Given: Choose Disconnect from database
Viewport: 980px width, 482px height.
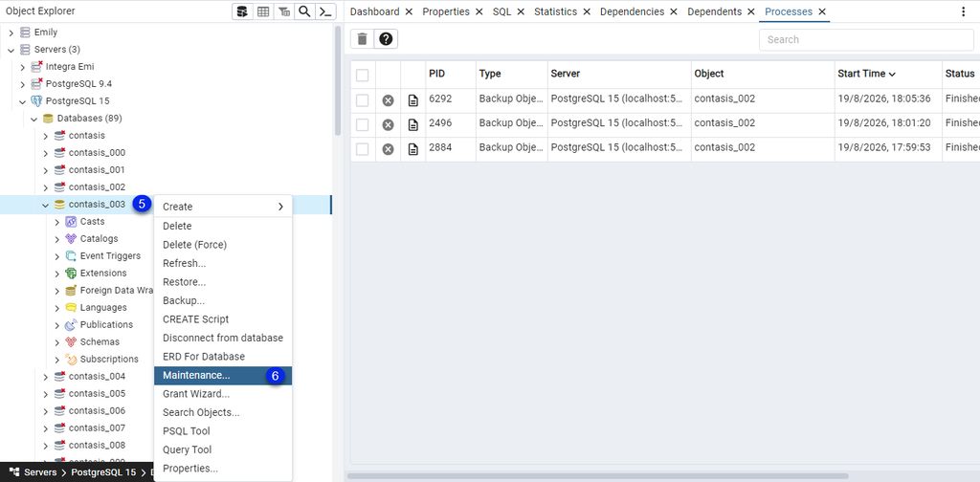Looking at the screenshot, I should pyautogui.click(x=223, y=338).
